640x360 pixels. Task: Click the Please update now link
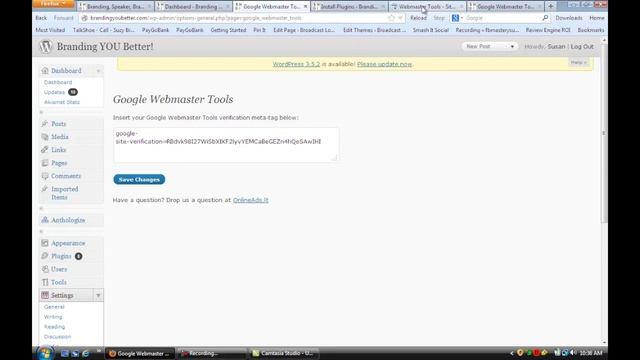(384, 64)
